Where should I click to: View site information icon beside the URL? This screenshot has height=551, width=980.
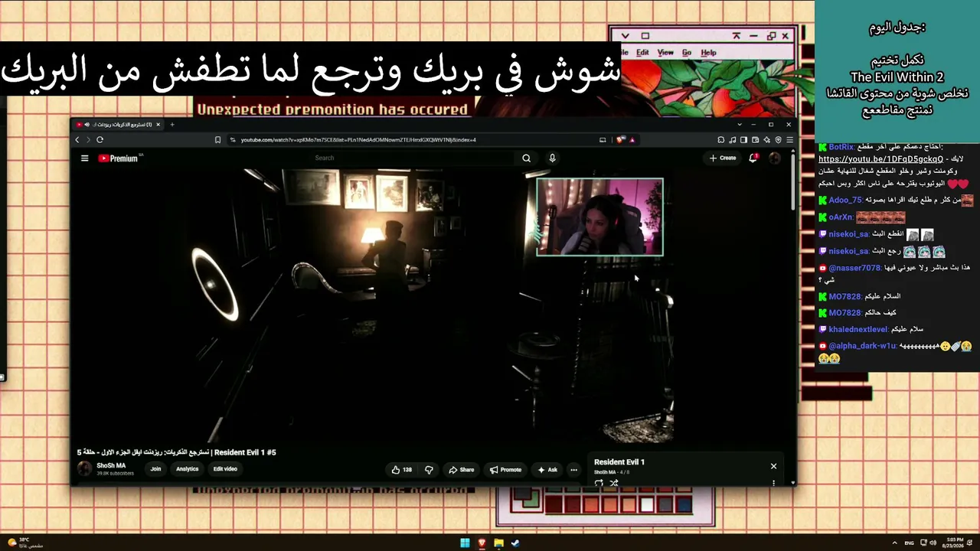[x=233, y=140]
